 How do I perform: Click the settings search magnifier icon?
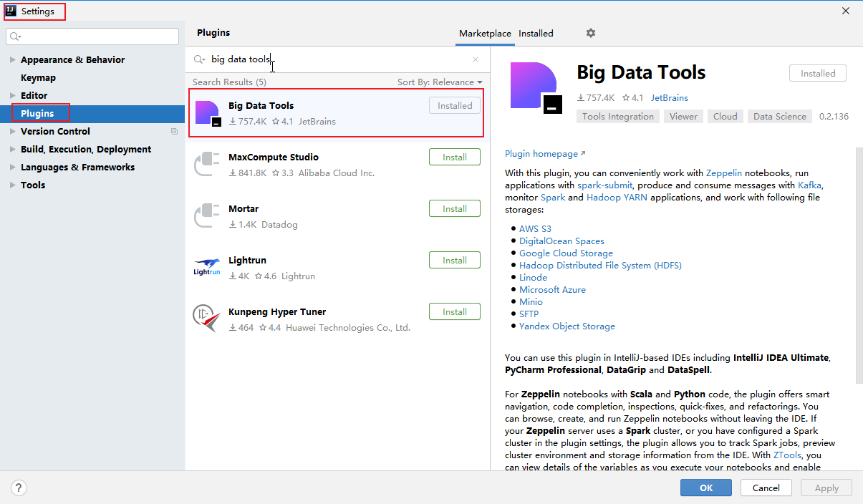pos(16,37)
